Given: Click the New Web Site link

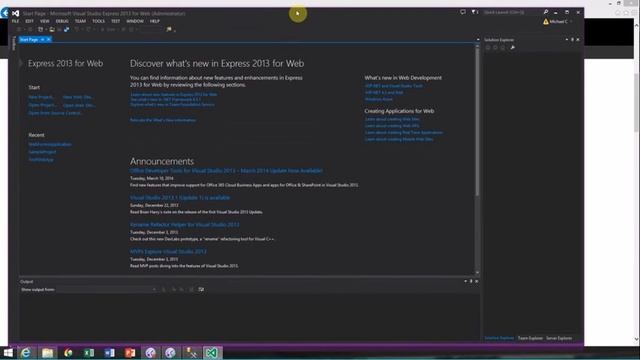Looking at the screenshot, I should pyautogui.click(x=78, y=97).
